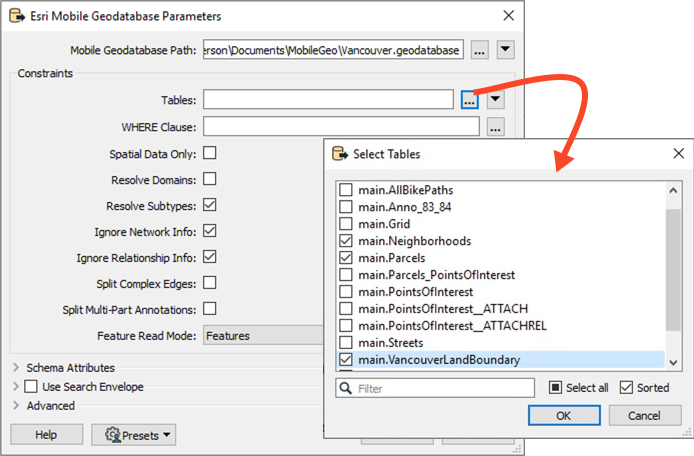Uncheck Ignore Network Info checkbox
Screen dimensions: 694x456
pos(210,231)
